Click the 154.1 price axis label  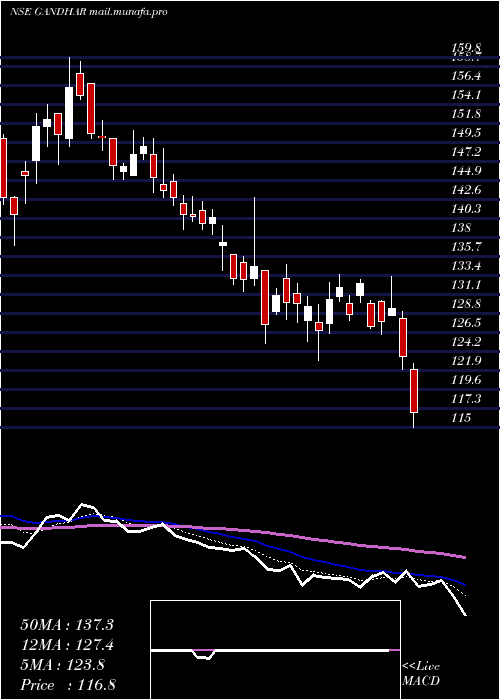click(466, 95)
